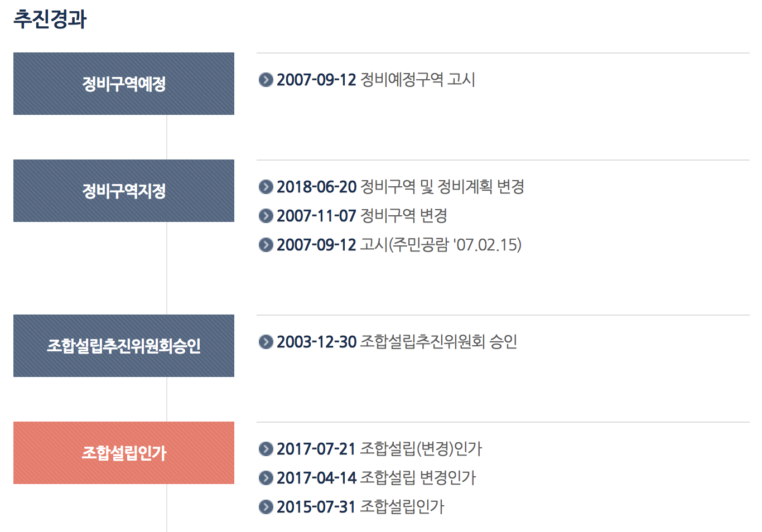Open the 정비예정구역 고시 entry
The height and width of the screenshot is (532, 762).
[376, 80]
